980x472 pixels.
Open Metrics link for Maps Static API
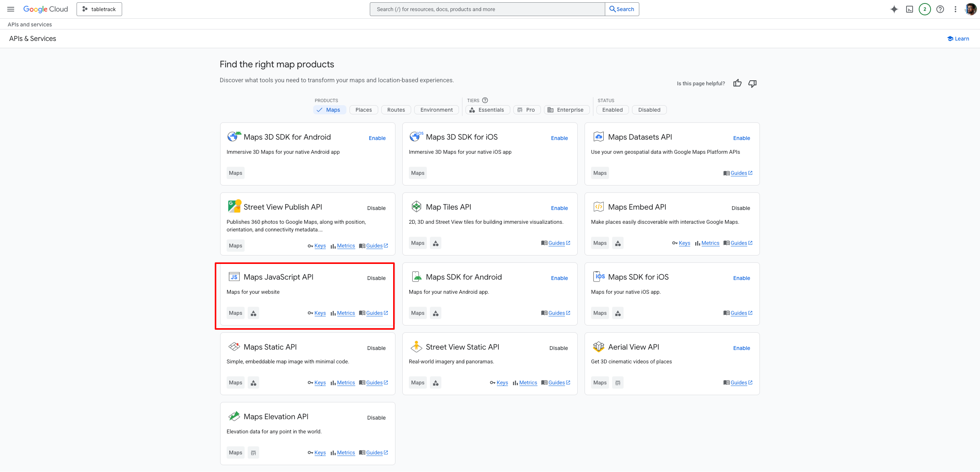coord(346,382)
